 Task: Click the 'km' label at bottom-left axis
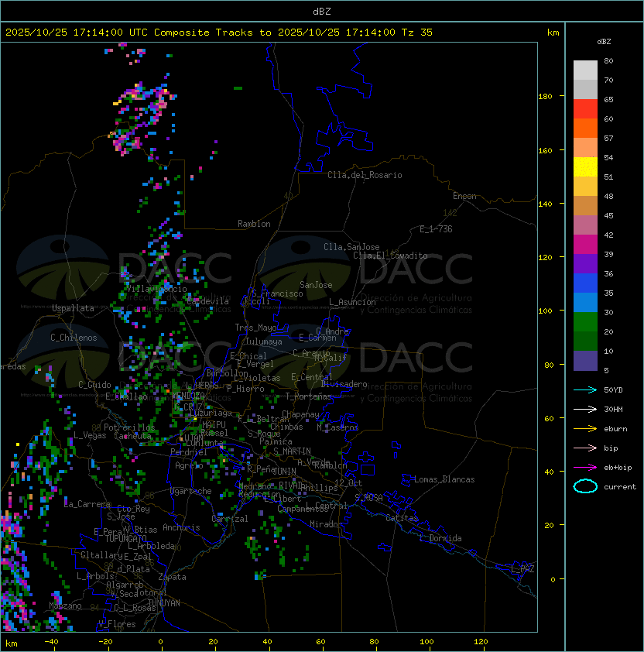point(12,643)
